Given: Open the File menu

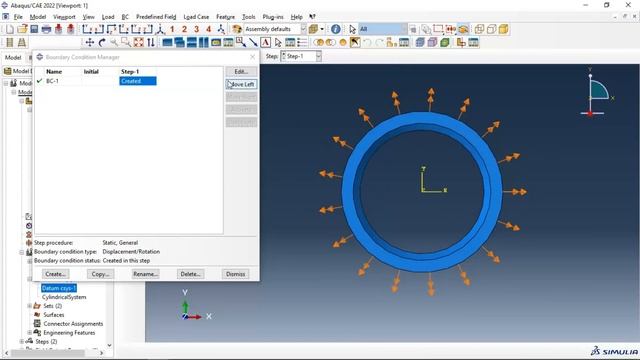Looking at the screenshot, I should point(18,17).
